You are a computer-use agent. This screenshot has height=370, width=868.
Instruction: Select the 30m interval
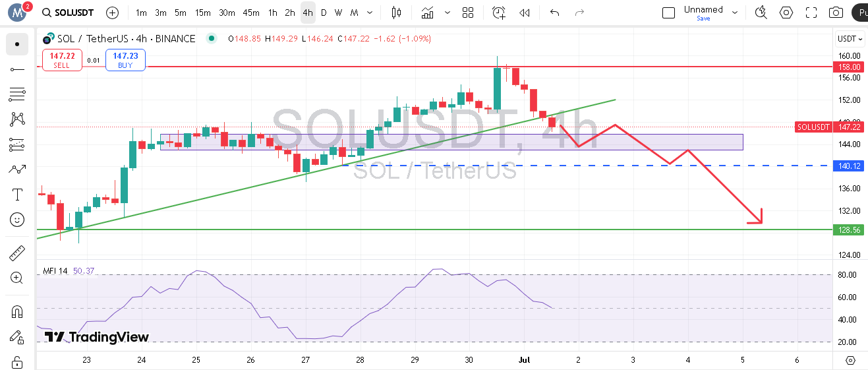[227, 13]
